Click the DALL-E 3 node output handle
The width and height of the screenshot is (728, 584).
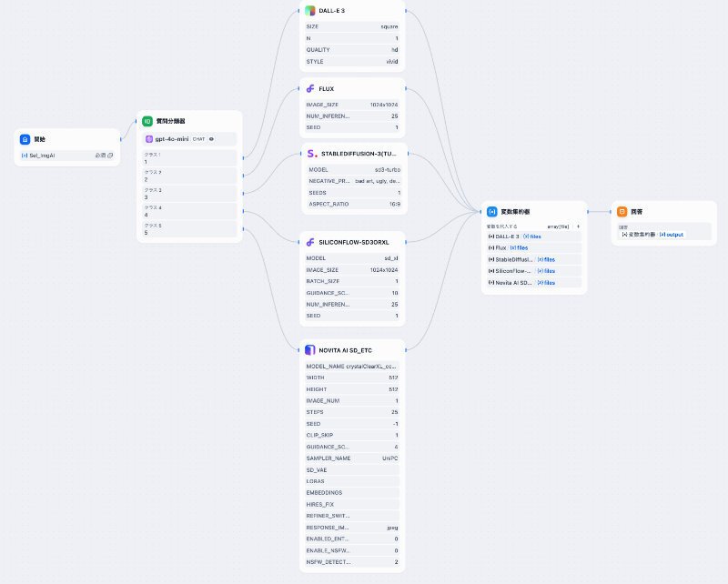pyautogui.click(x=406, y=11)
